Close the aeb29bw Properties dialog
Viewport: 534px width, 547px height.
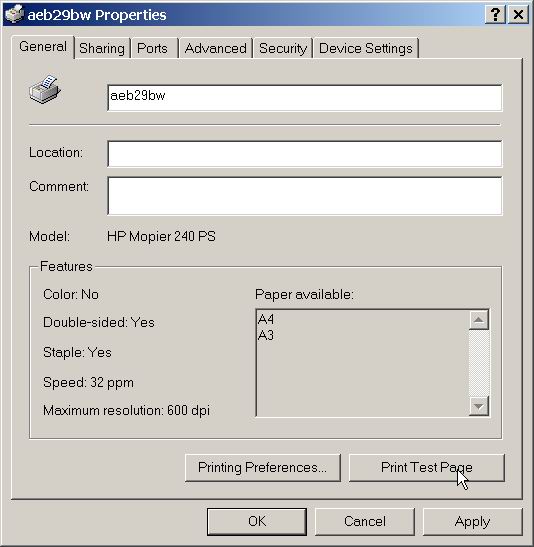coord(518,15)
